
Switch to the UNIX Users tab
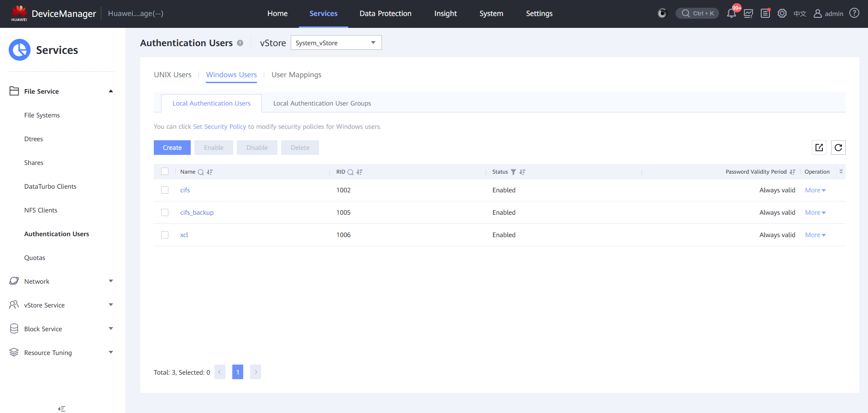click(173, 75)
